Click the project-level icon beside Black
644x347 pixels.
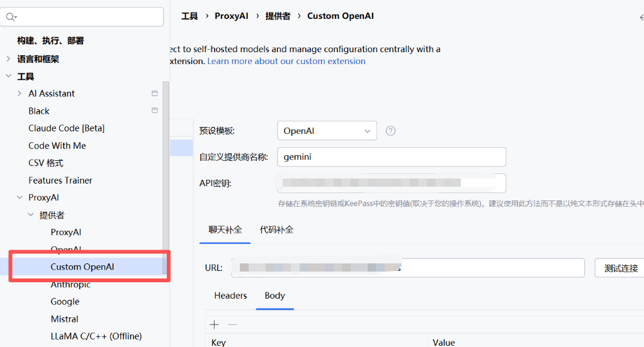coord(155,111)
